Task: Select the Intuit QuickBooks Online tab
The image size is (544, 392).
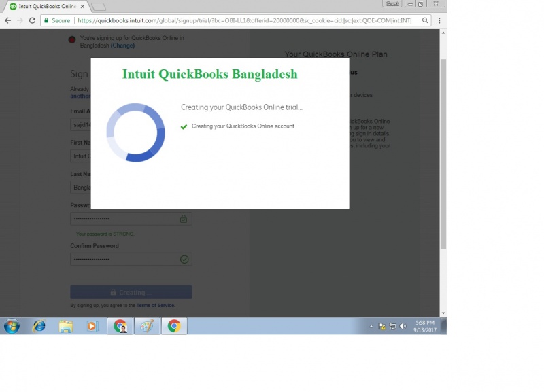Action: coord(47,7)
